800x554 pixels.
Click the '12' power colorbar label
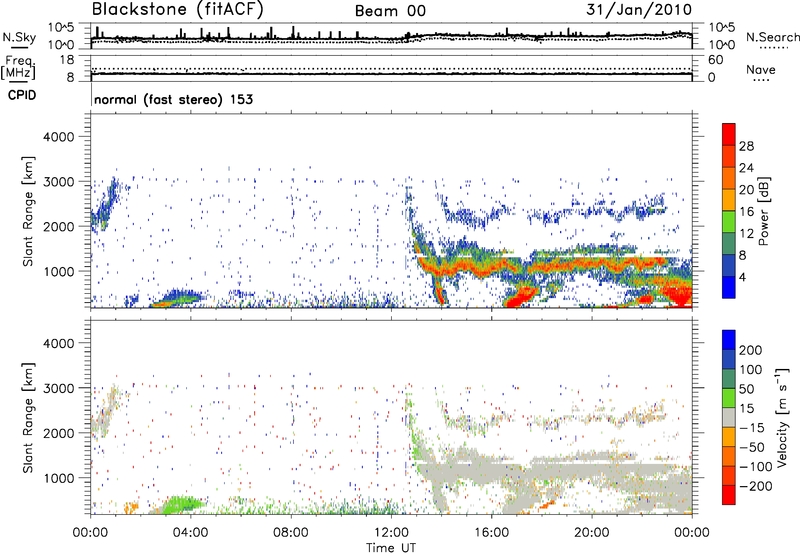746,234
